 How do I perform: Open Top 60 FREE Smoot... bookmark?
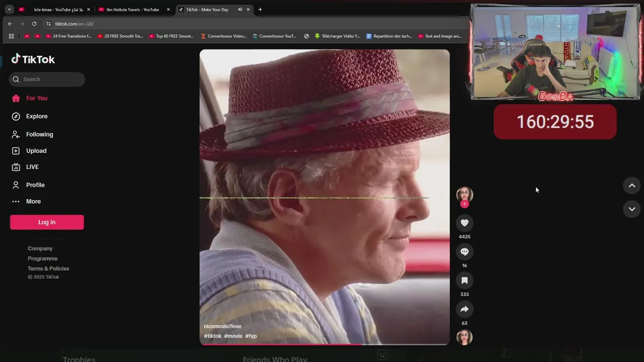pyautogui.click(x=172, y=36)
